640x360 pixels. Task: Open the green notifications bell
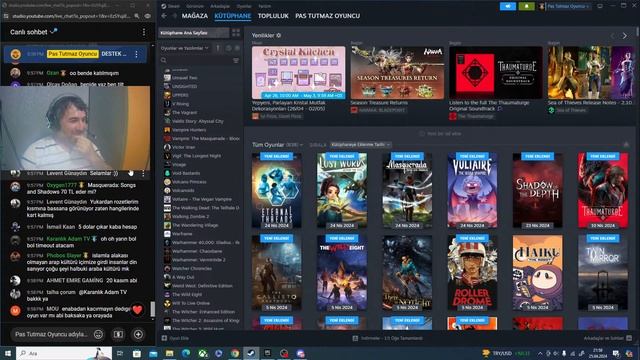[x=526, y=6]
